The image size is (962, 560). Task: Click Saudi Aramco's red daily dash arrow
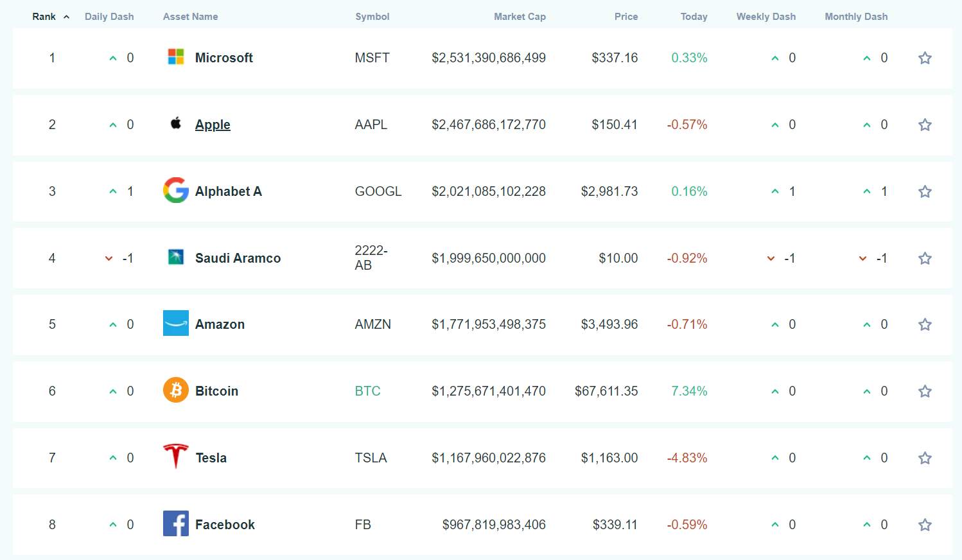[109, 259]
